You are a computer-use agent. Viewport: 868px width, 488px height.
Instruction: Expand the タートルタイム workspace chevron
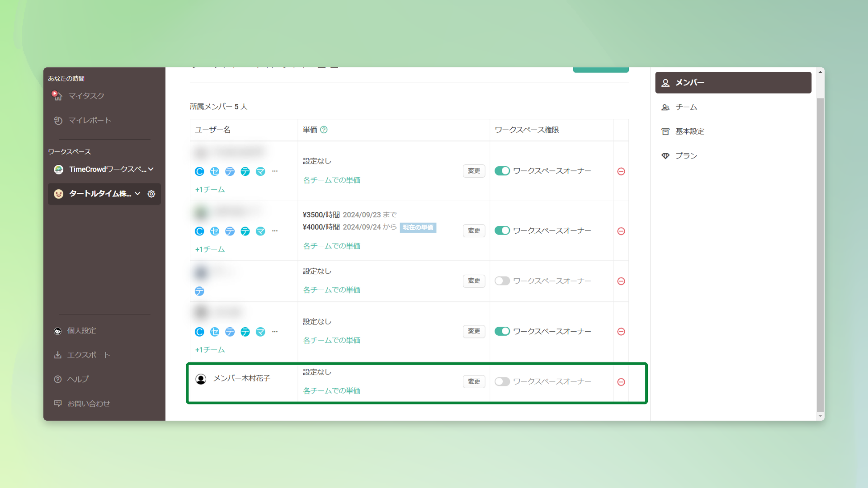(x=137, y=193)
